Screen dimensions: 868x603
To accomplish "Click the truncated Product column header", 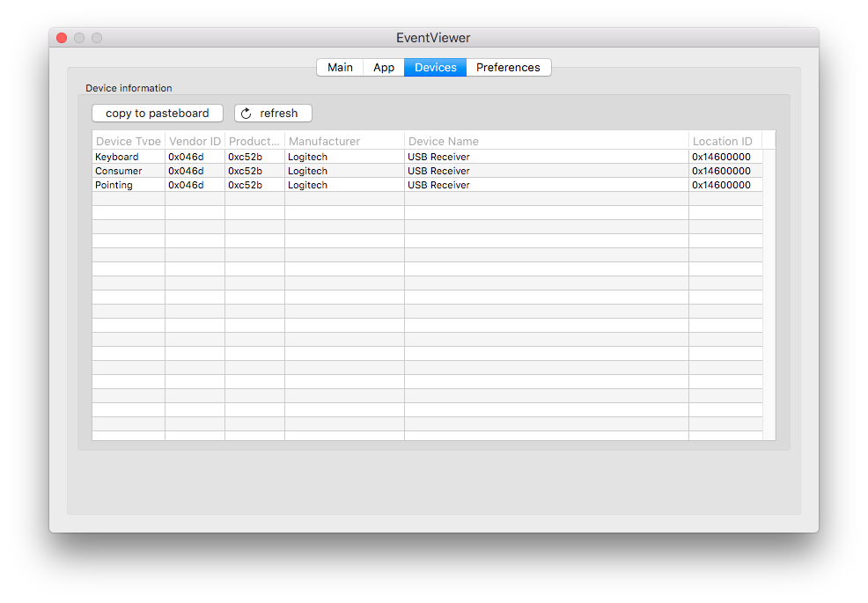I will coord(254,141).
